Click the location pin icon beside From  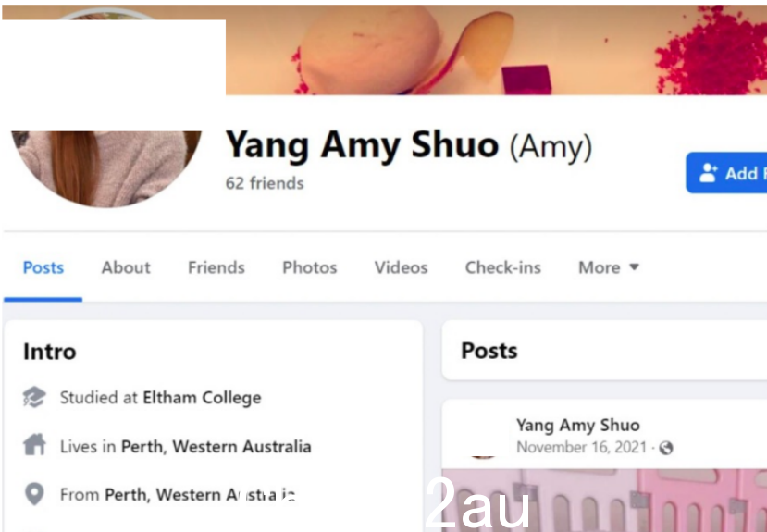[x=34, y=494]
